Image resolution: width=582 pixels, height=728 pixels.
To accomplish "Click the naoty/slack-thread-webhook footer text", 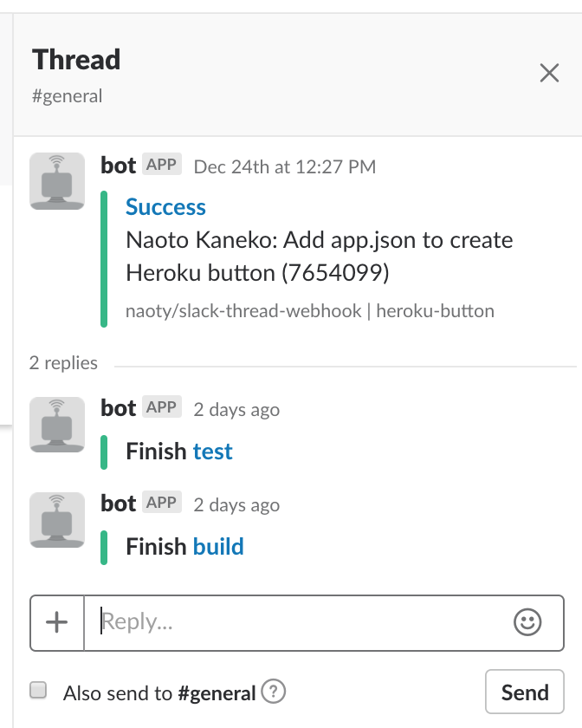I will (243, 310).
